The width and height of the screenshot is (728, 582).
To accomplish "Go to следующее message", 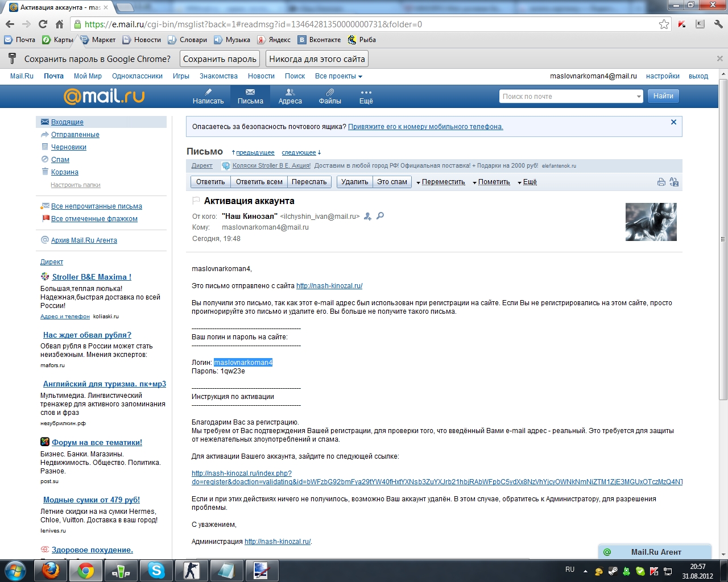I will pos(299,153).
